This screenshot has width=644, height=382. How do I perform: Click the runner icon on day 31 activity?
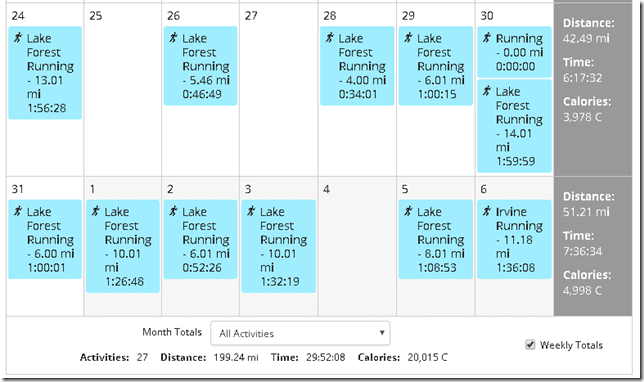(x=18, y=211)
